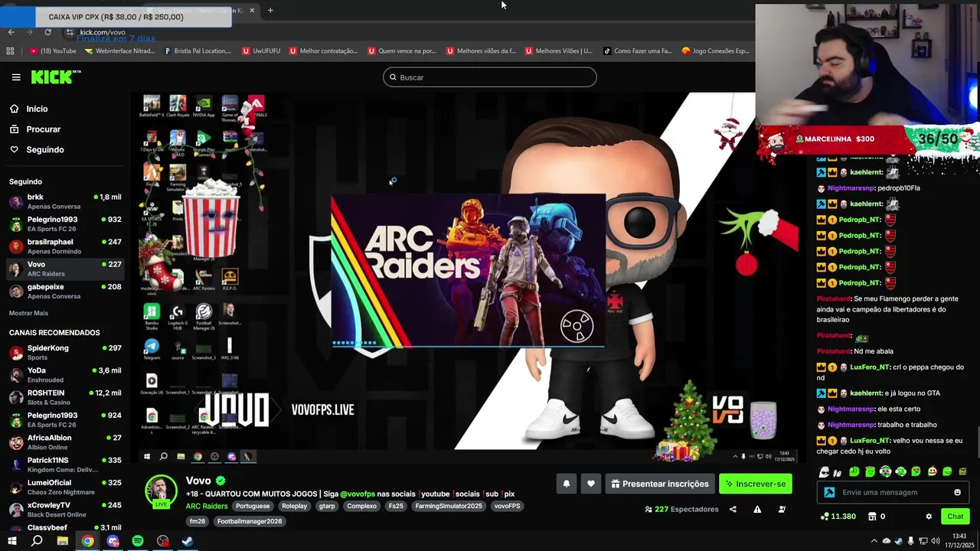This screenshot has height=551, width=980.
Task: Open chat settings gear icon
Action: 929,517
